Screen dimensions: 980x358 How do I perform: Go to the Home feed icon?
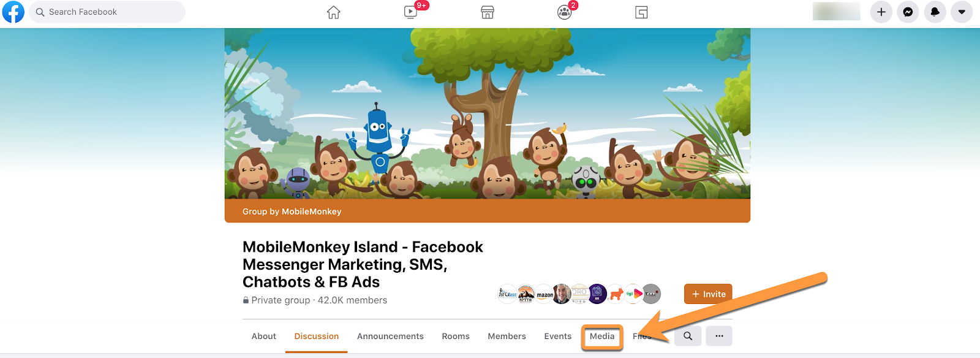coord(333,12)
